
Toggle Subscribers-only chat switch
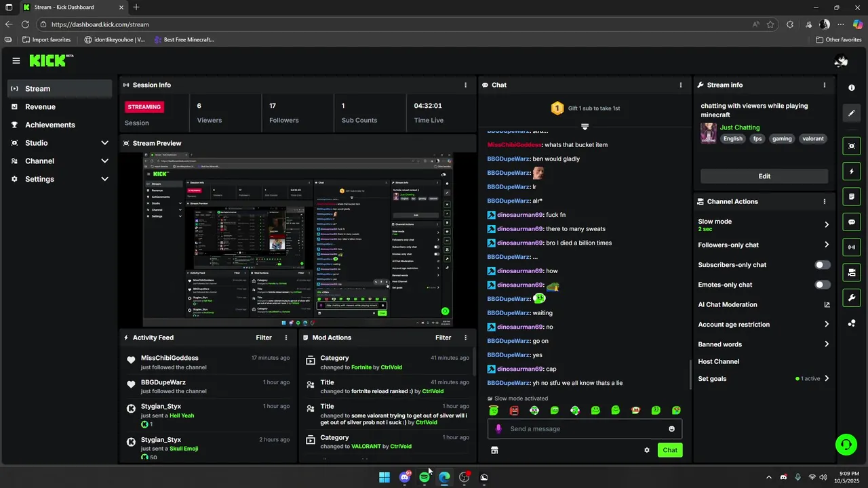(x=823, y=265)
